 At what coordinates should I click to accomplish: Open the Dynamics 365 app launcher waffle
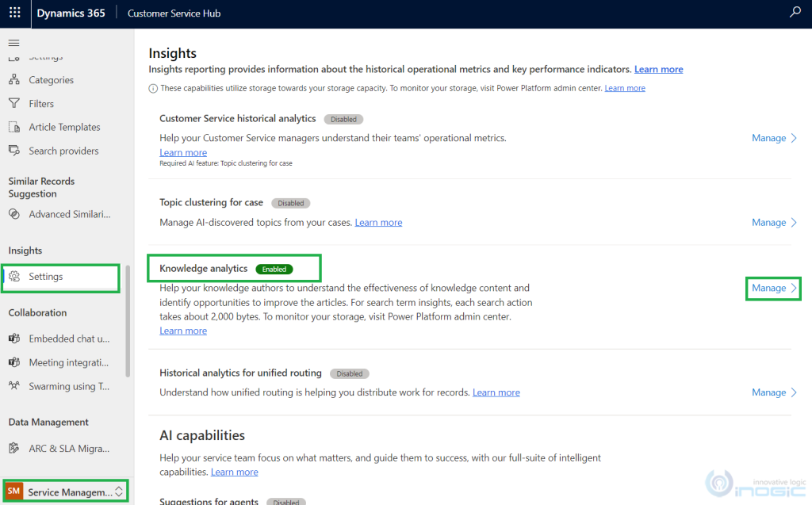click(x=13, y=13)
